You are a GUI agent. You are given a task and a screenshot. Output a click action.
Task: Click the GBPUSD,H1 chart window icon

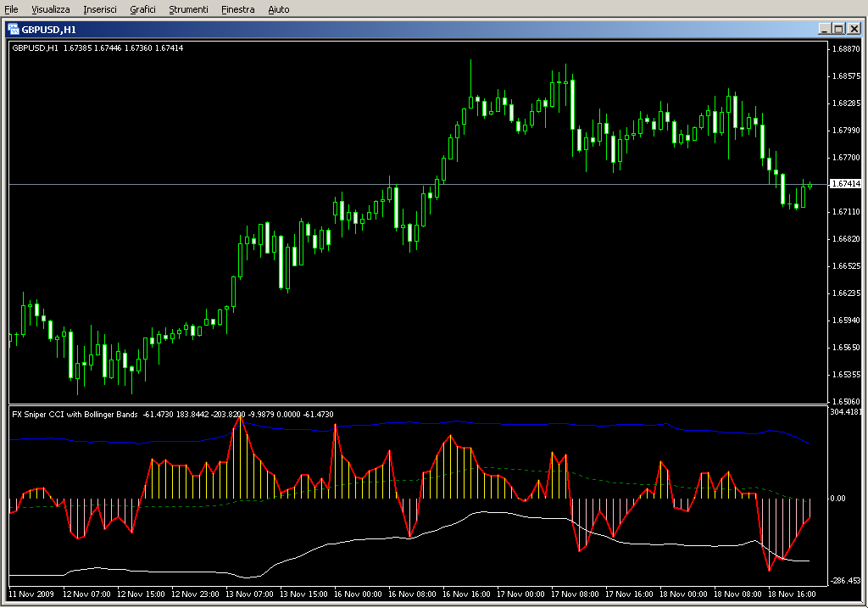tap(14, 30)
